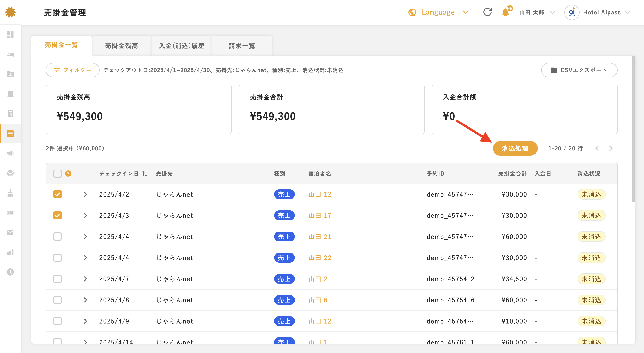Click the globe icon beside Language

click(x=412, y=12)
